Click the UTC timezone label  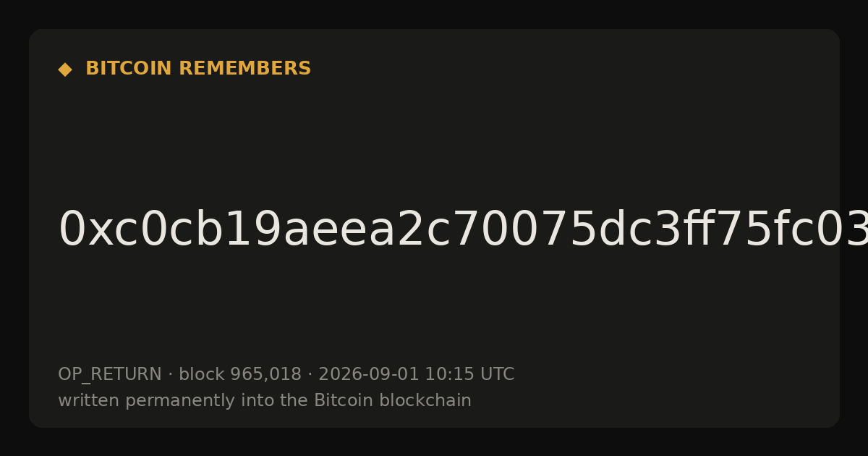click(498, 375)
